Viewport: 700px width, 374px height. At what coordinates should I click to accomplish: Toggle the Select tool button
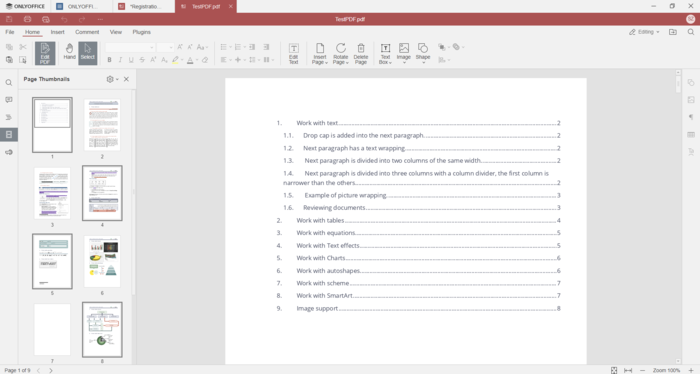tap(88, 54)
